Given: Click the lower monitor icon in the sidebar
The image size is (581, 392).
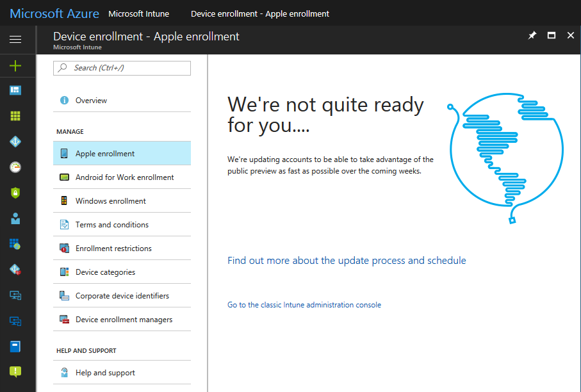Looking at the screenshot, I should point(15,321).
